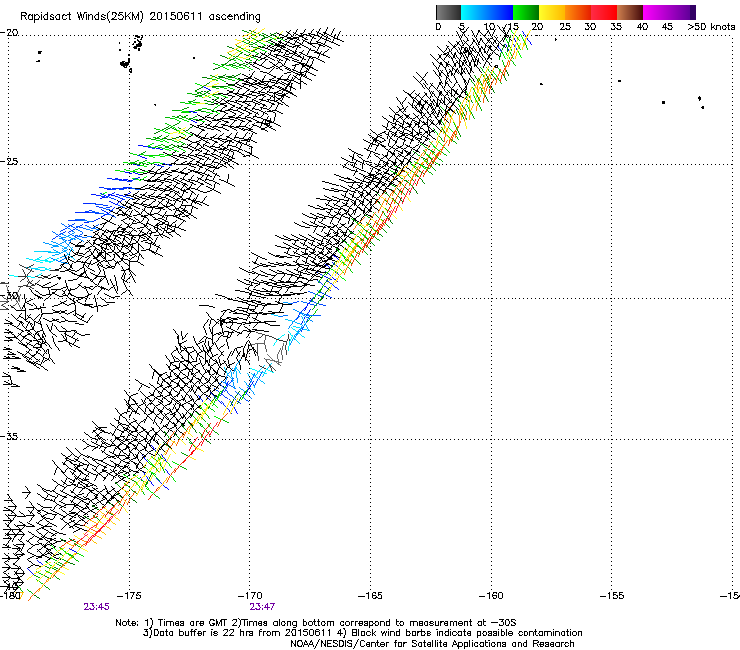Click the 'Data buffer is 22 hrs' note line
The image size is (740, 650).
362,633
